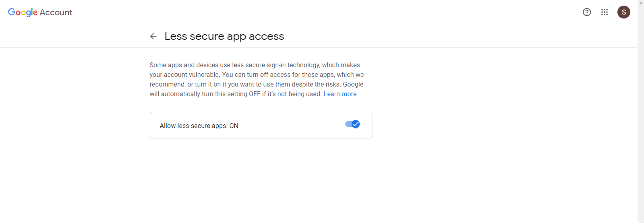Click the Less secure app access heading
Image resolution: width=644 pixels, height=223 pixels.
[x=224, y=36]
